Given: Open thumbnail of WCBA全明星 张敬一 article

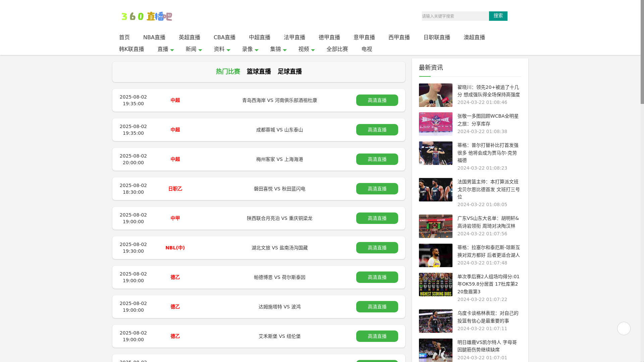Looking at the screenshot, I should pyautogui.click(x=435, y=124).
